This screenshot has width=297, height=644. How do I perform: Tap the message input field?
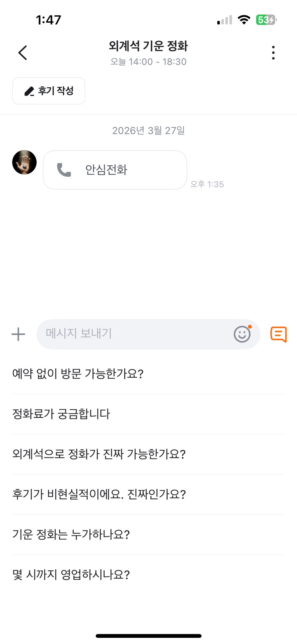point(135,334)
